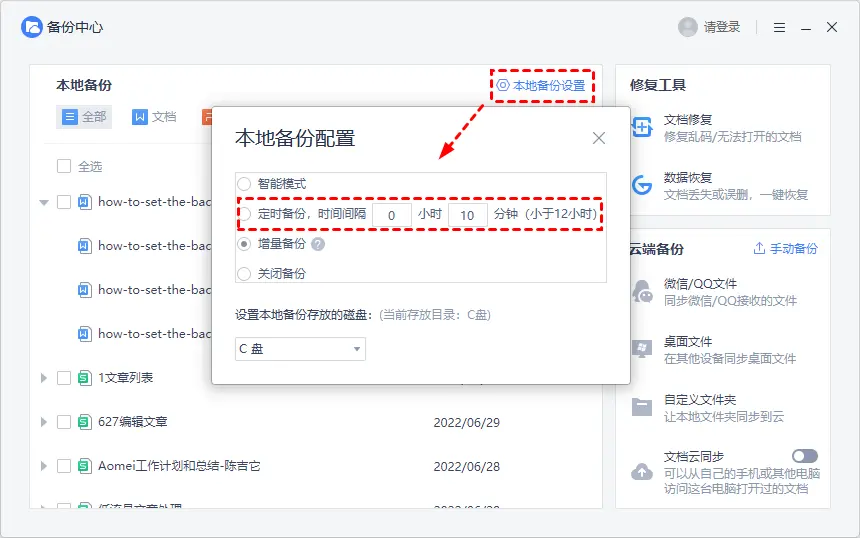The width and height of the screenshot is (860, 538).
Task: Click the 自定义文件夹 folder icon
Action: 642,407
